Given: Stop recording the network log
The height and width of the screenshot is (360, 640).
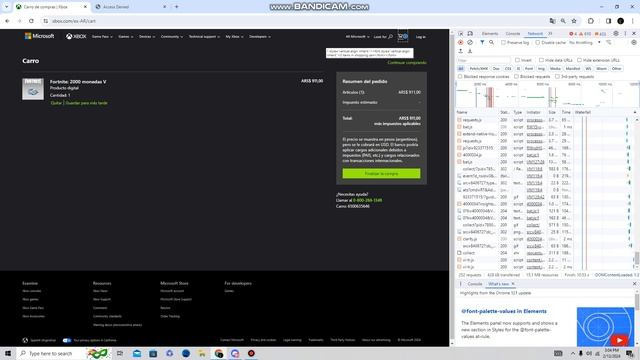Looking at the screenshot, I should click(461, 42).
